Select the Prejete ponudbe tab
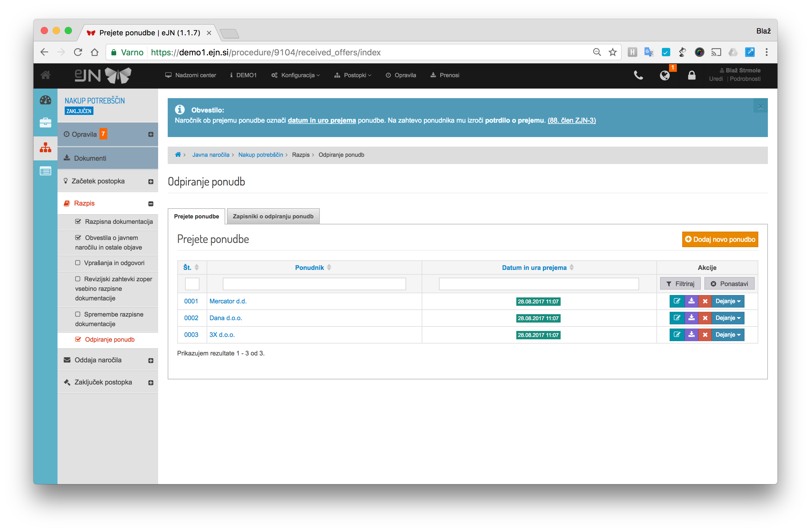The image size is (811, 532). click(x=196, y=216)
